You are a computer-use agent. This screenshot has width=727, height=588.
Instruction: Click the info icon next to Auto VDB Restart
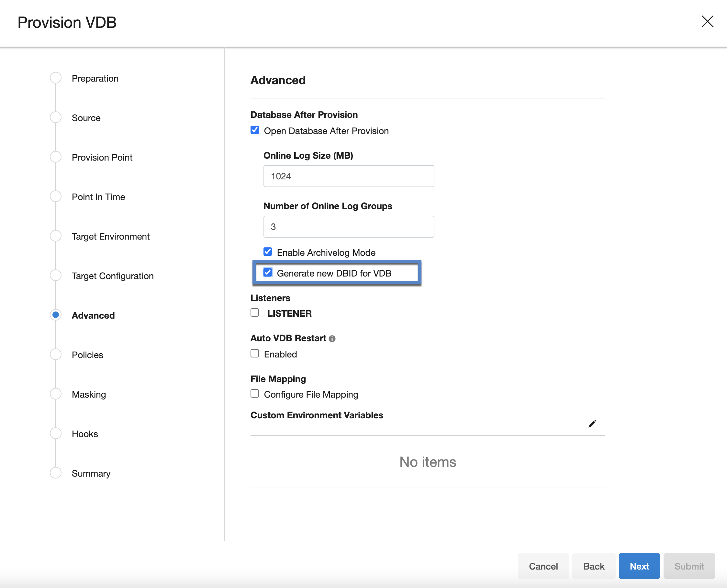332,338
